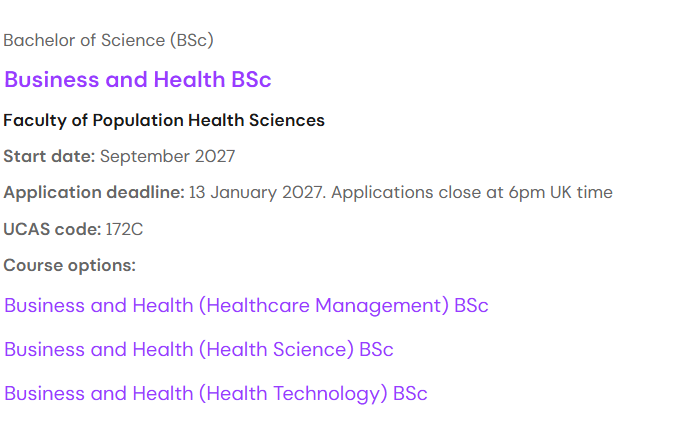Click the "September 2027" start date value
This screenshot has width=678, height=442.
pos(167,157)
